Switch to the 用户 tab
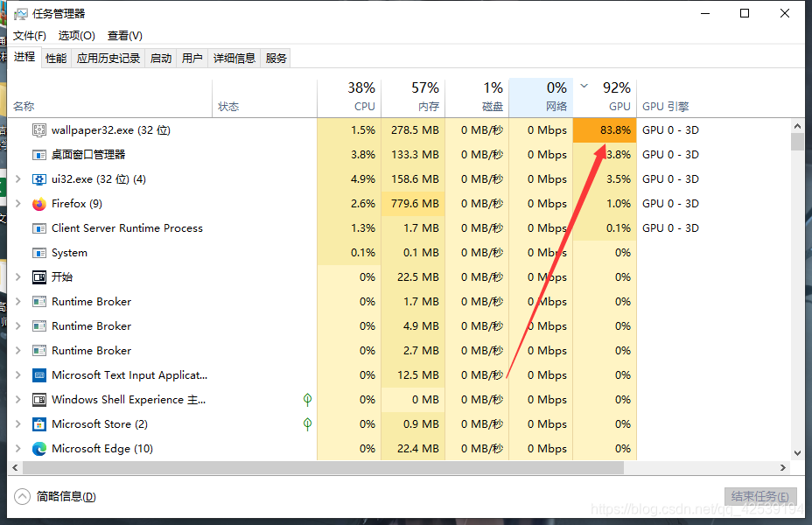This screenshot has height=525, width=812. (x=192, y=59)
